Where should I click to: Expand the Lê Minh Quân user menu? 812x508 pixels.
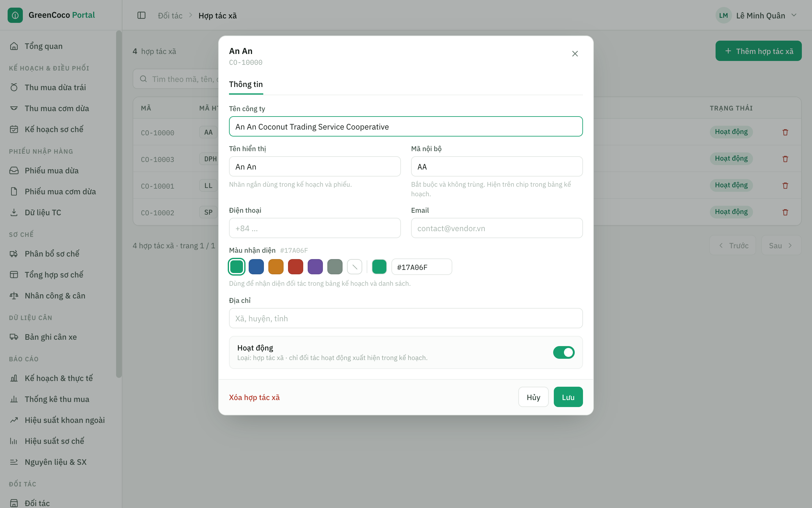[756, 16]
